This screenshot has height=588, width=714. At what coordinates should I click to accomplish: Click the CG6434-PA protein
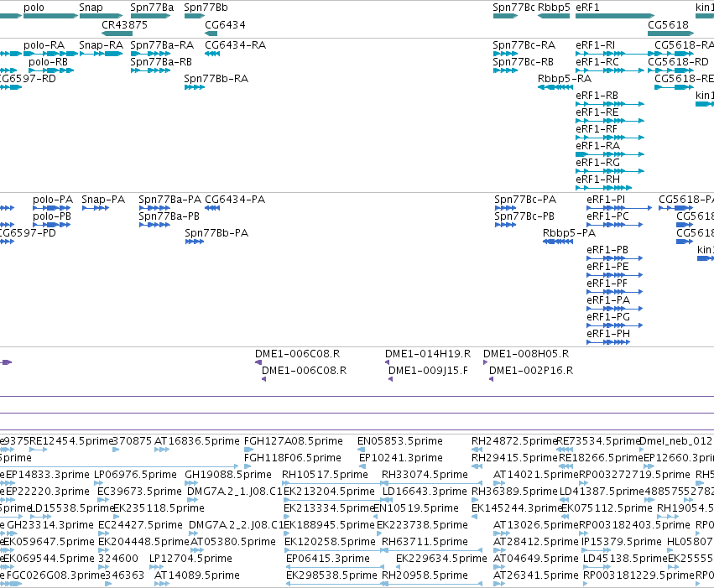(212, 208)
